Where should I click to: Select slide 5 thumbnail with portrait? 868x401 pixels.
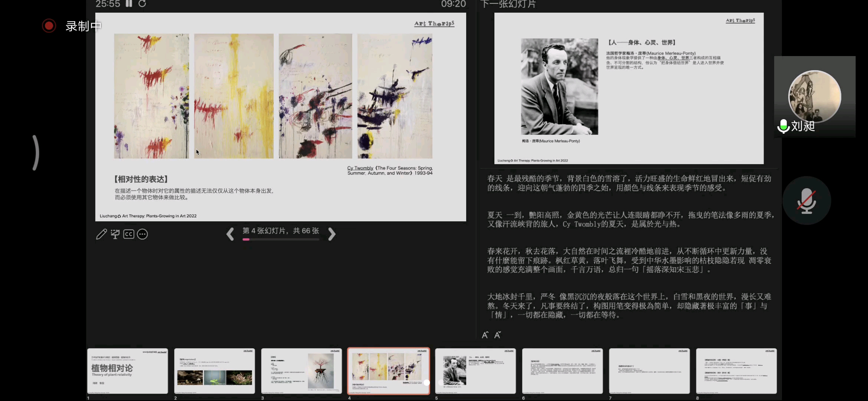pyautogui.click(x=475, y=371)
